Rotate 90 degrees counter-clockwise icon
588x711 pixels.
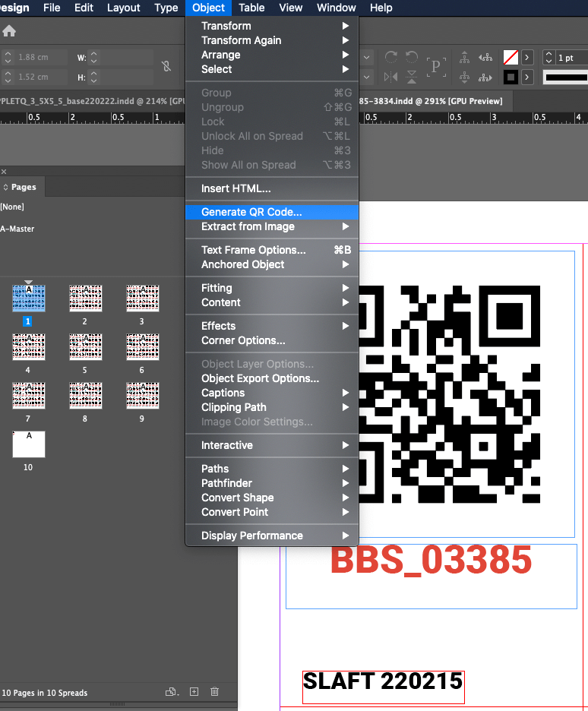[412, 57]
